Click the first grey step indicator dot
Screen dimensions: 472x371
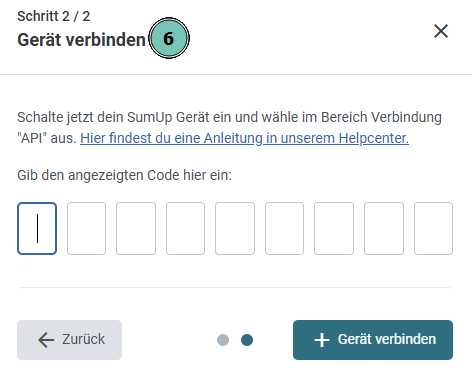[x=223, y=340]
